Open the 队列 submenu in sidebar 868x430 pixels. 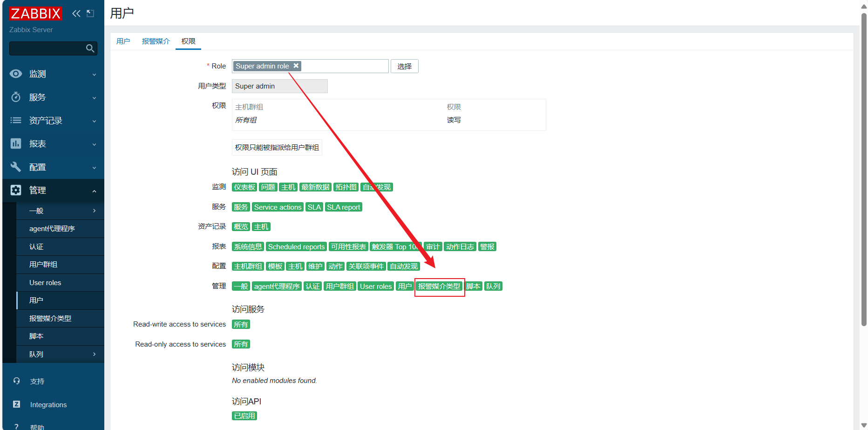60,354
